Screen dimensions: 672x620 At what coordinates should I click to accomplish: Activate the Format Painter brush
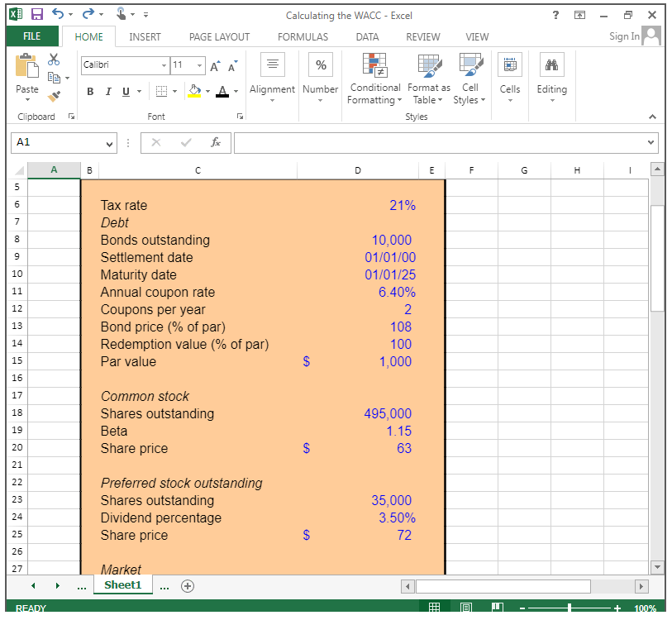point(54,97)
